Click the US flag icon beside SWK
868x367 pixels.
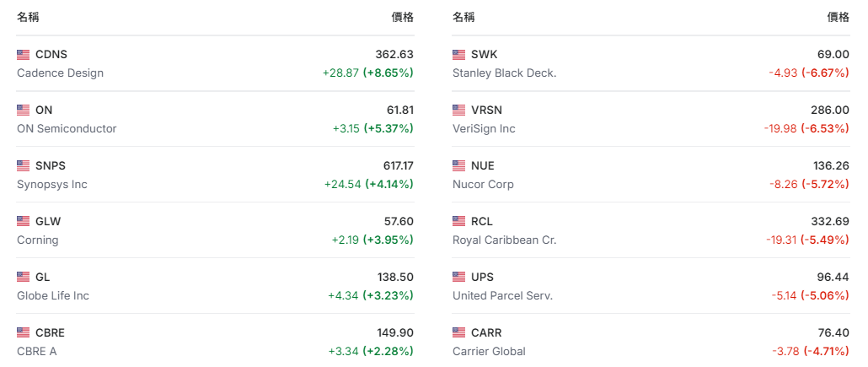click(458, 55)
